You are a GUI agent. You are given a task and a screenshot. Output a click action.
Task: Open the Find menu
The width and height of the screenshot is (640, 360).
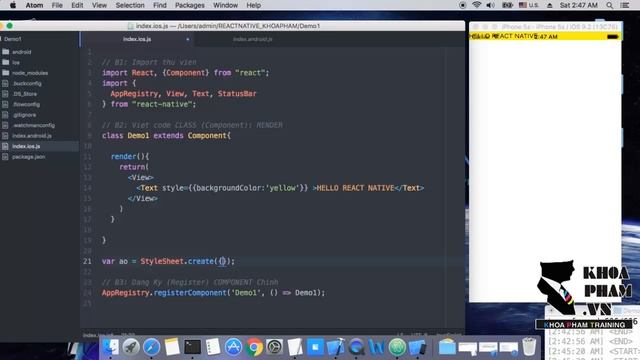(x=160, y=5)
